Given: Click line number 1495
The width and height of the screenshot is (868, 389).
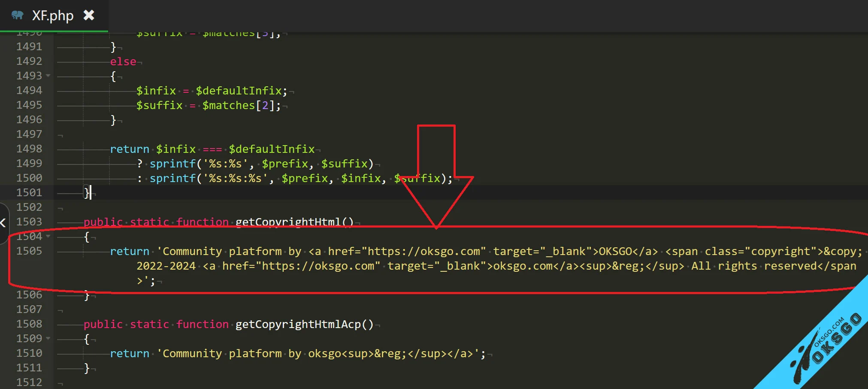Looking at the screenshot, I should point(29,105).
